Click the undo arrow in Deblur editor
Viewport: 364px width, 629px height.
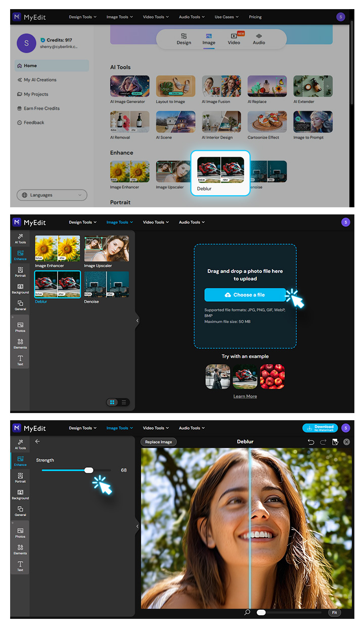point(311,442)
